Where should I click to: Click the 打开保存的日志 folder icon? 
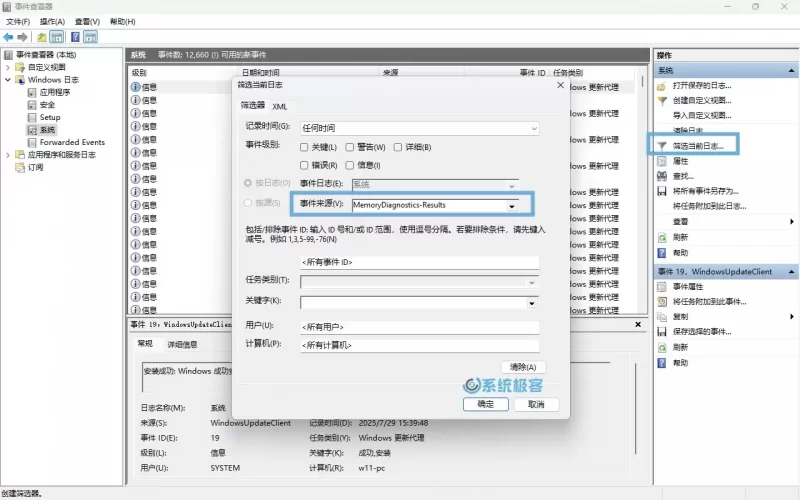click(x=661, y=86)
